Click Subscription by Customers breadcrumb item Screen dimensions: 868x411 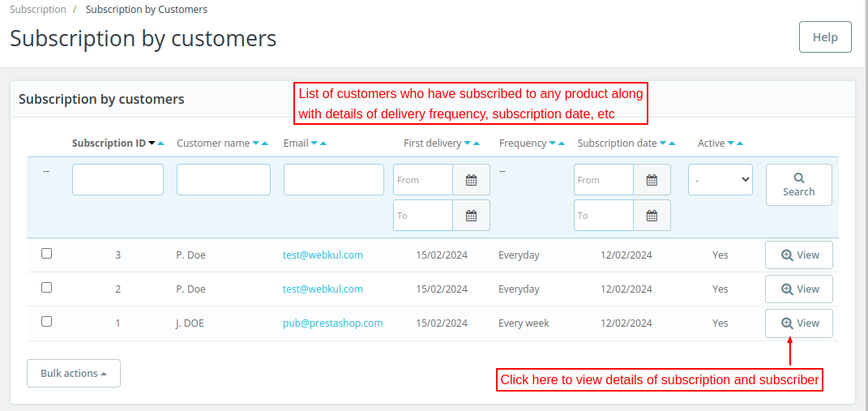click(146, 10)
